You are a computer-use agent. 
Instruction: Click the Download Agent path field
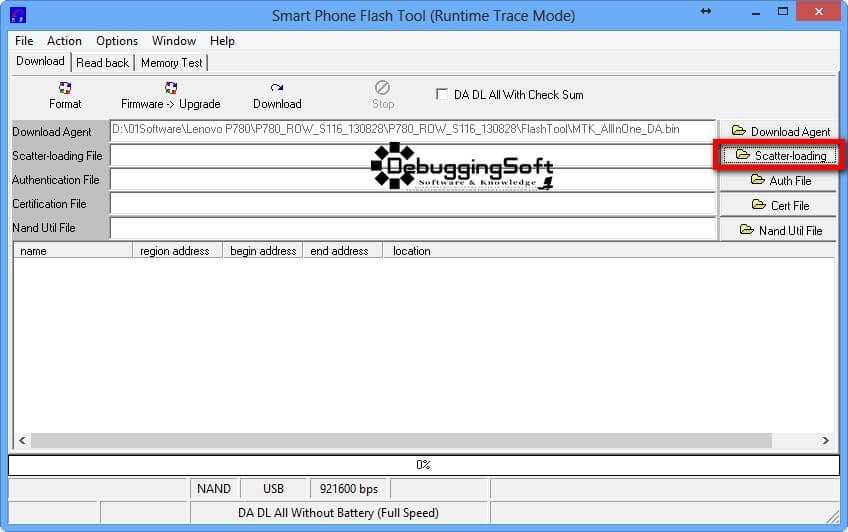click(x=413, y=130)
